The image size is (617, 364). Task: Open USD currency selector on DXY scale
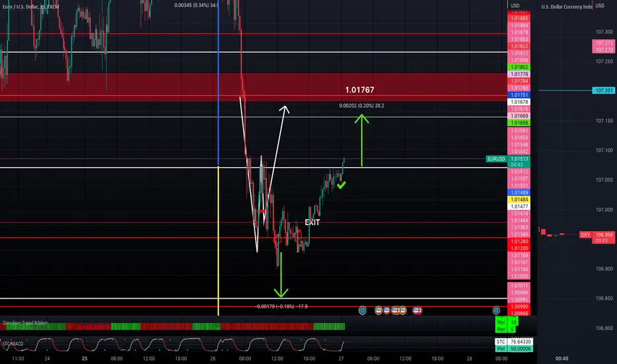(x=600, y=5)
